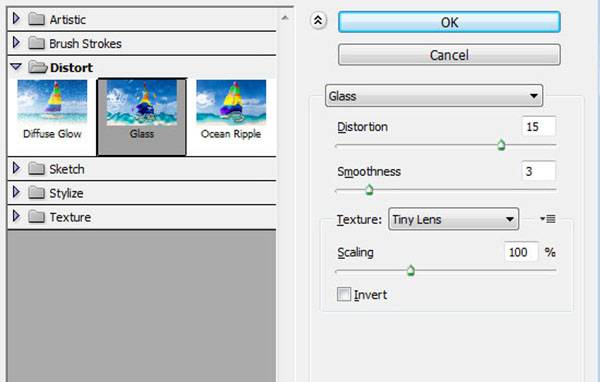Select the Diffuse Glow filter thumbnail
The image size is (600, 382).
(52, 102)
